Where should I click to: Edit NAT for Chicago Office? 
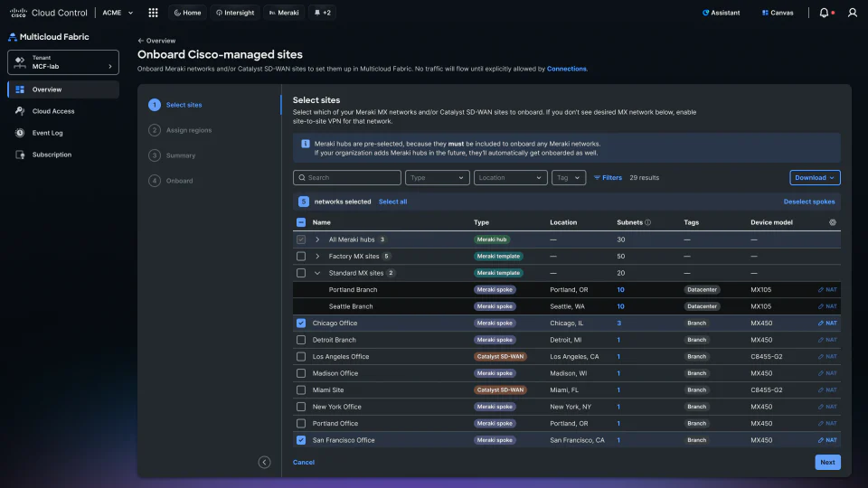[827, 324]
